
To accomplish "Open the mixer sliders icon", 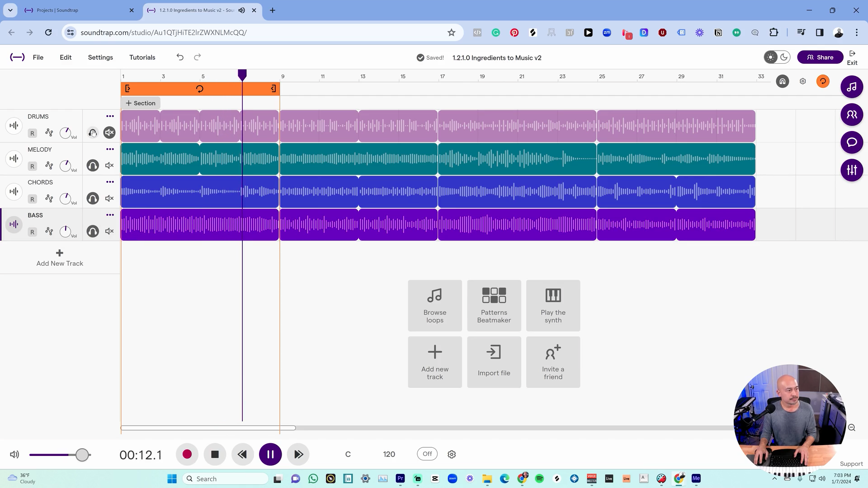I will click(852, 170).
